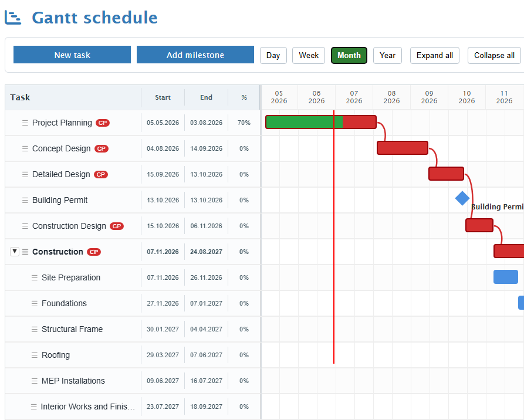Collapse the Construction task group
This screenshot has width=524, height=420.
tap(14, 252)
